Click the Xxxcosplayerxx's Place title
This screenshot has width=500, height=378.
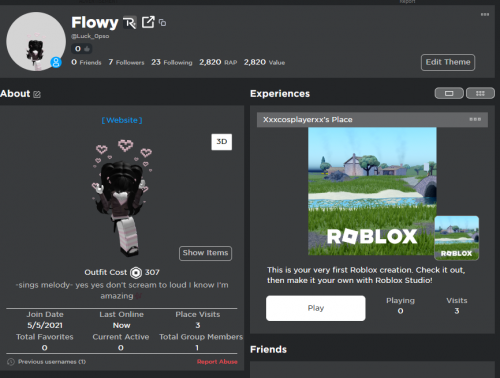click(307, 120)
